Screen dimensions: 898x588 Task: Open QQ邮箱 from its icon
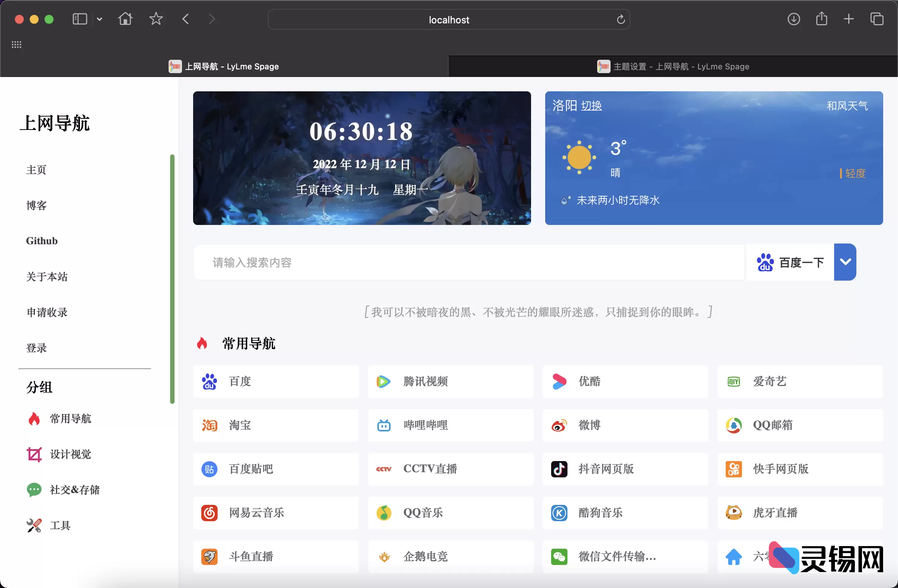tap(733, 425)
